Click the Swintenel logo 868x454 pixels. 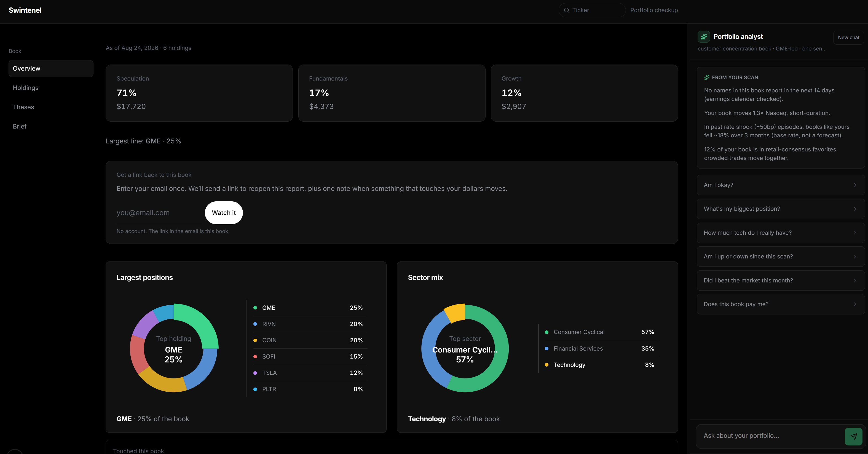coord(25,10)
